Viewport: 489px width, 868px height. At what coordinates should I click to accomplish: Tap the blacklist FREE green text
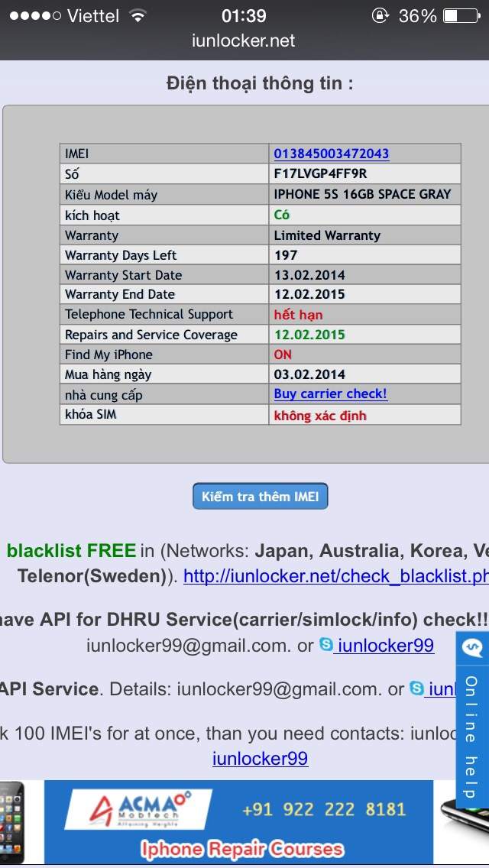(71, 550)
